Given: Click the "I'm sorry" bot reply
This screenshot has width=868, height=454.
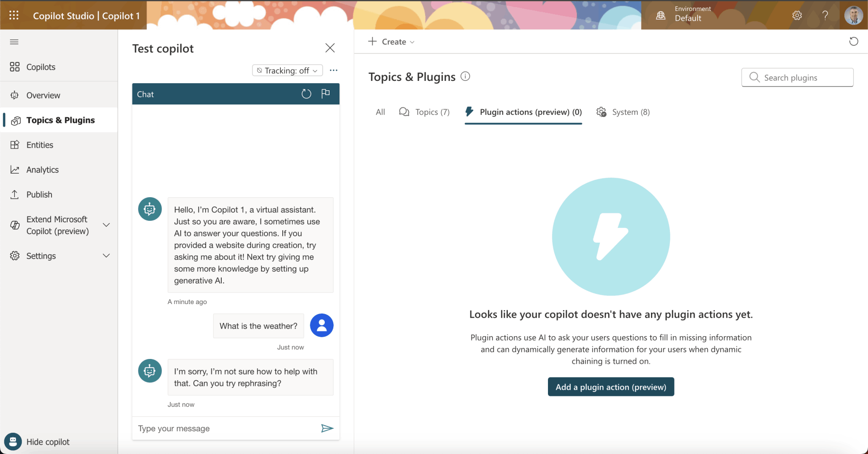Looking at the screenshot, I should click(x=251, y=377).
